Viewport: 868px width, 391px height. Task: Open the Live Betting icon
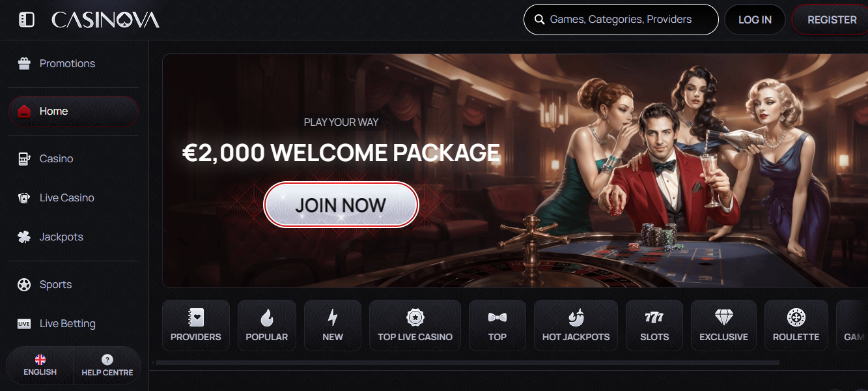tap(24, 323)
